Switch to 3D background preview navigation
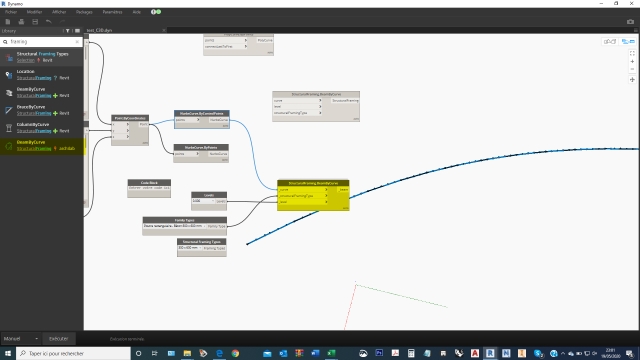This screenshot has height=360, width=640. (x=610, y=42)
